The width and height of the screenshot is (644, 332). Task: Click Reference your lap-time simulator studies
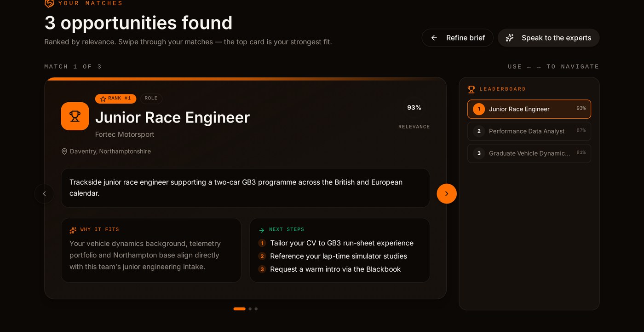coord(339,256)
